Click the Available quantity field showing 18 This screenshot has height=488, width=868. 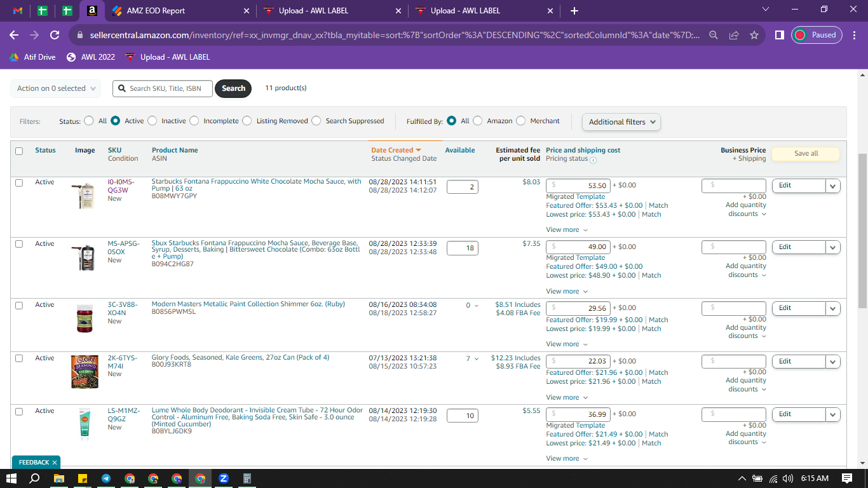tap(463, 248)
